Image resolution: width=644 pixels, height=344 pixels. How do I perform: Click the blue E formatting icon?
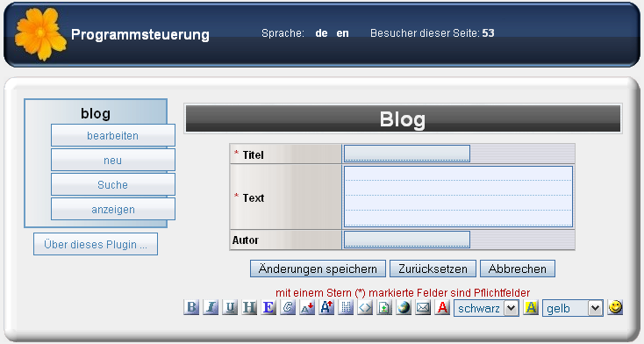coord(268,307)
